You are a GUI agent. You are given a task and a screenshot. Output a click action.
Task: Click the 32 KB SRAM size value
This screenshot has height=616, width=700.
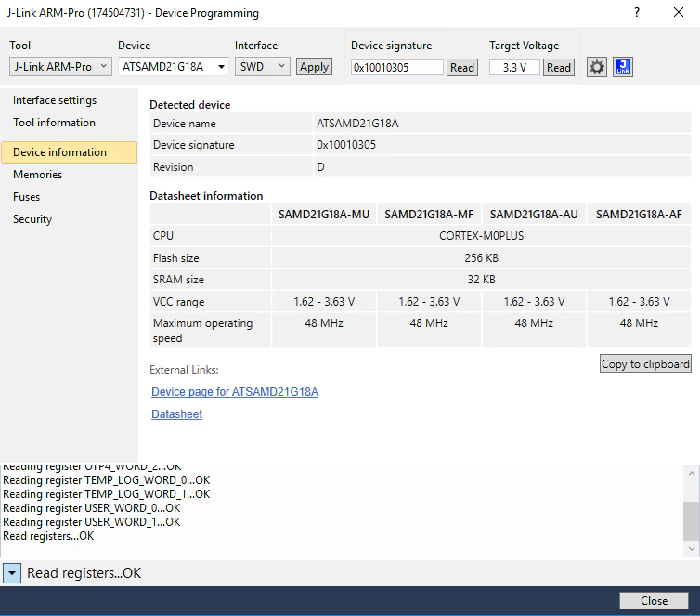tap(481, 280)
